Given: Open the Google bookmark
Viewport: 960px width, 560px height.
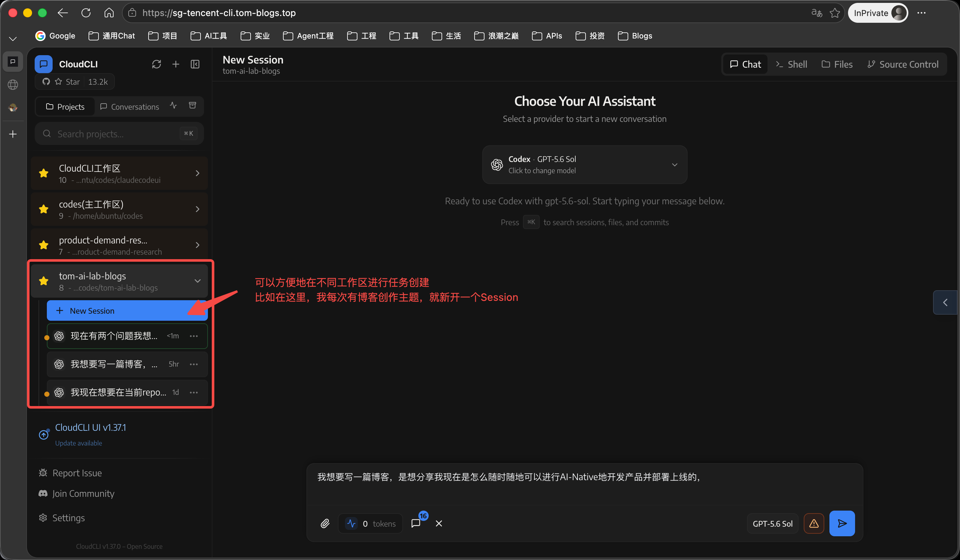Looking at the screenshot, I should 55,36.
